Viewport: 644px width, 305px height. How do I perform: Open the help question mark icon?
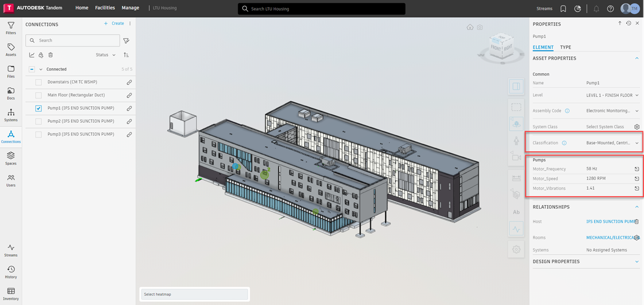611,9
